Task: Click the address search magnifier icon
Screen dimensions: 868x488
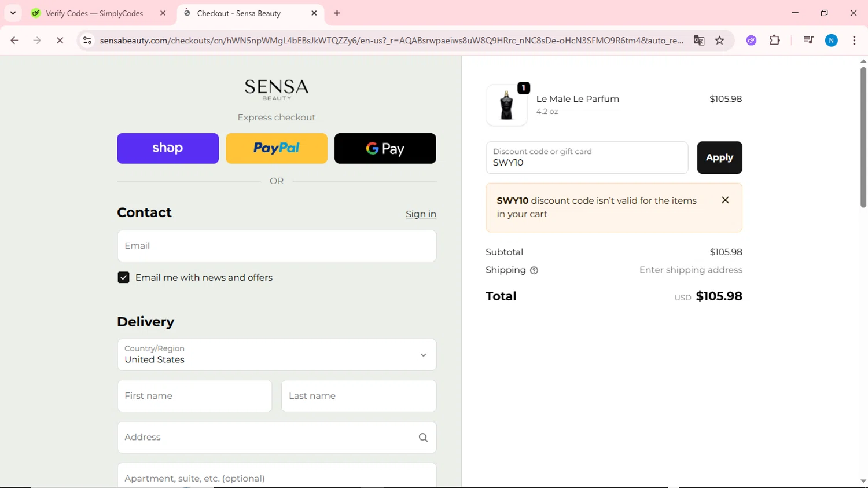Action: 424,438
